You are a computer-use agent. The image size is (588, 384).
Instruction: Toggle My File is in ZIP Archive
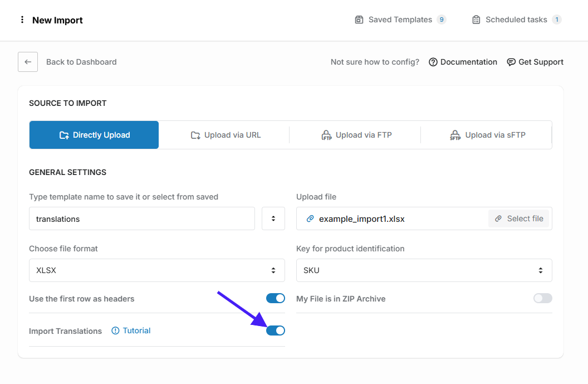click(x=543, y=298)
